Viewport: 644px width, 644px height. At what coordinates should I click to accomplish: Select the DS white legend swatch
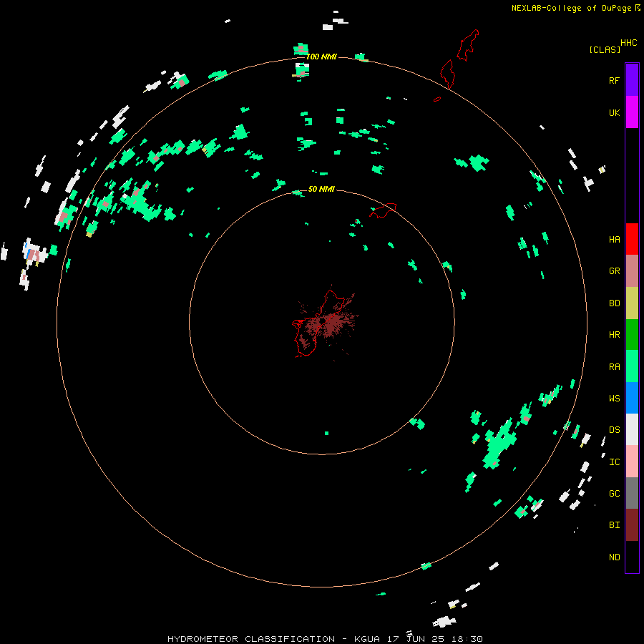point(632,429)
